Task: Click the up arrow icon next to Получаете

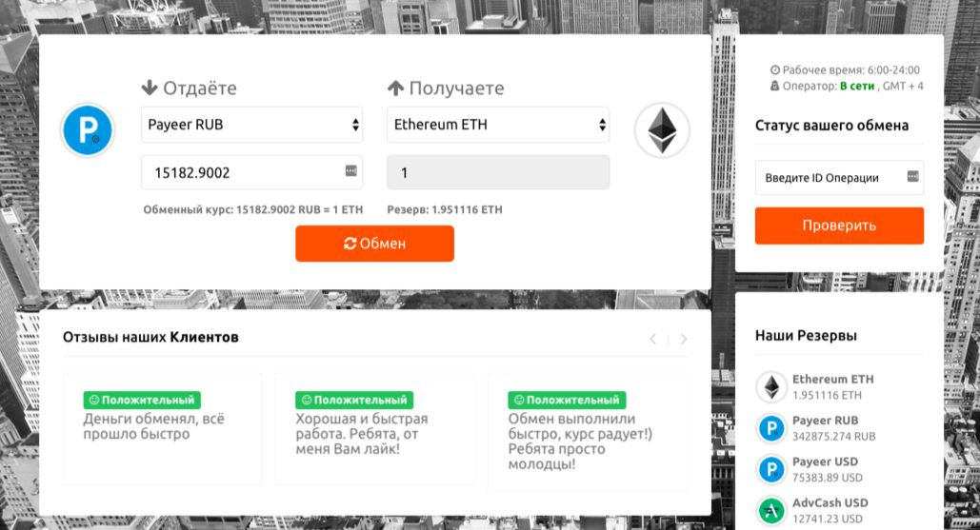Action: point(395,88)
